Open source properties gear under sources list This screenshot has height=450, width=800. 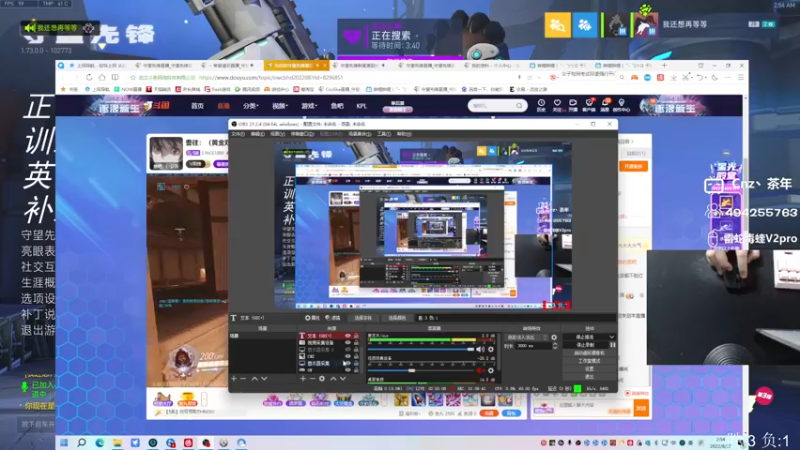322,379
